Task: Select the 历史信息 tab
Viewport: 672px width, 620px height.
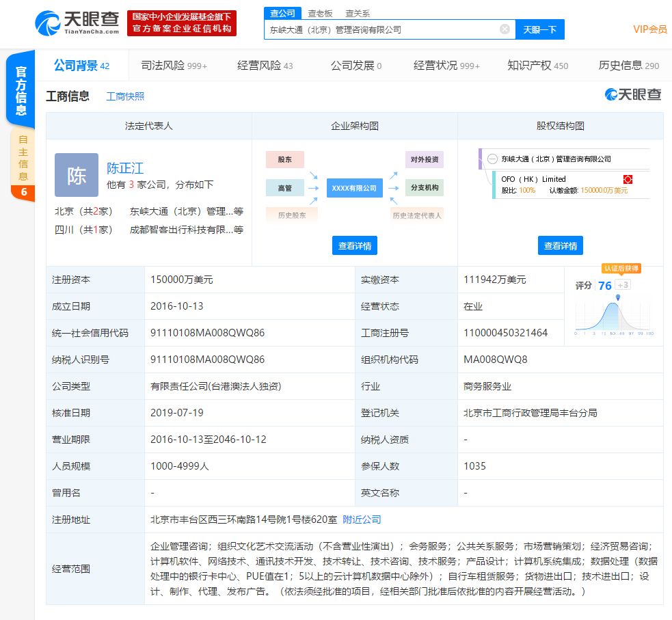Action: [x=629, y=66]
